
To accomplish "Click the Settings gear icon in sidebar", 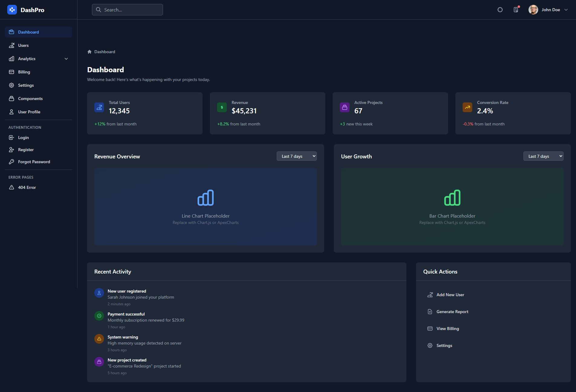I will (x=11, y=85).
